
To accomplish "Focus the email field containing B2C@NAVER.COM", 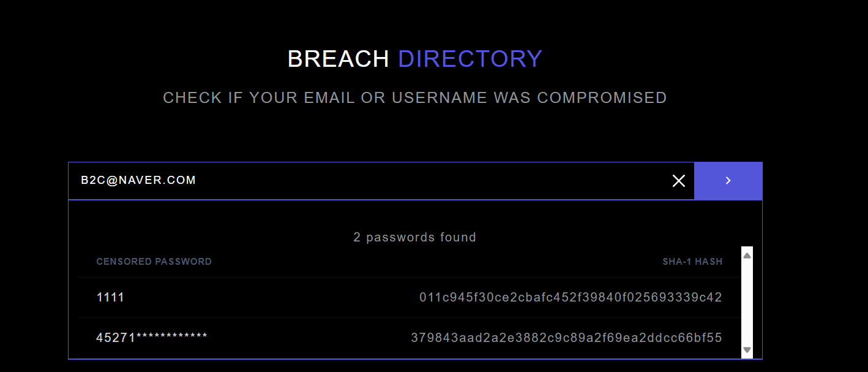I will pos(373,181).
